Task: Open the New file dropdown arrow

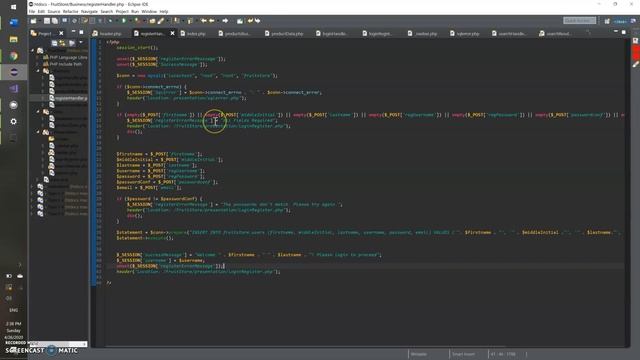Action: pyautogui.click(x=40, y=21)
